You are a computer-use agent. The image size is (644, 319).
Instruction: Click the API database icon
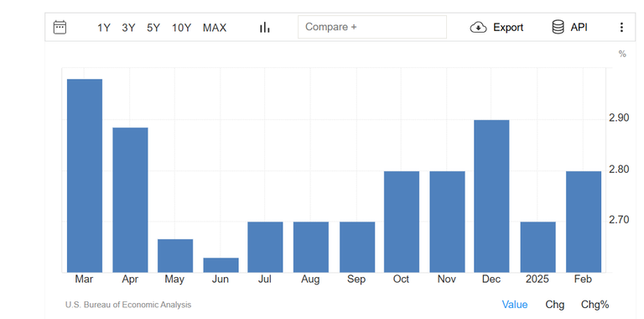coord(558,27)
